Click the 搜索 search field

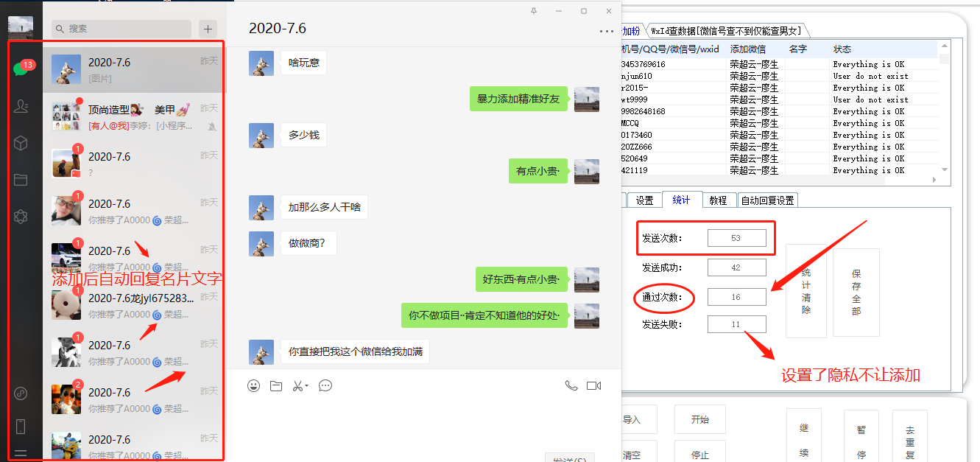point(121,29)
